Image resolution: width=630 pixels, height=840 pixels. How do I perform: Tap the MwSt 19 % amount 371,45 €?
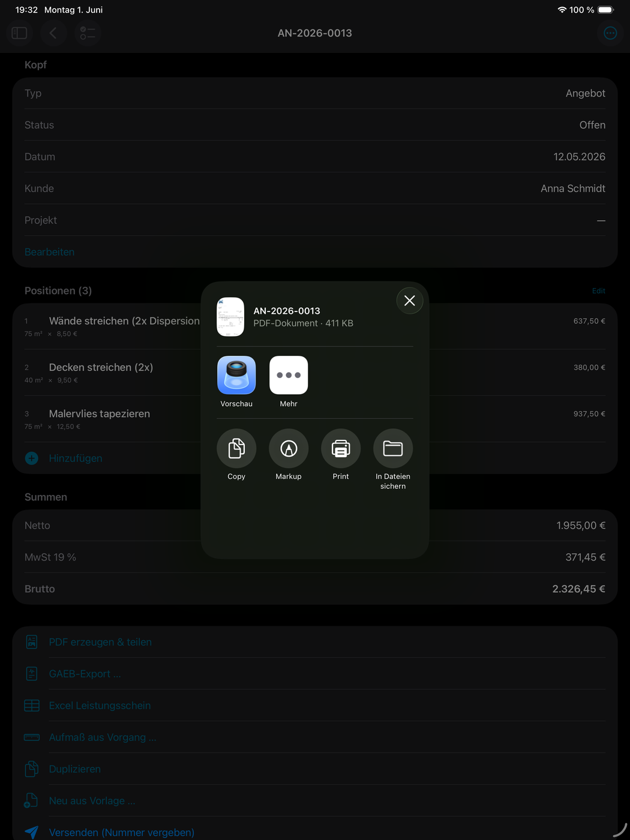point(585,557)
